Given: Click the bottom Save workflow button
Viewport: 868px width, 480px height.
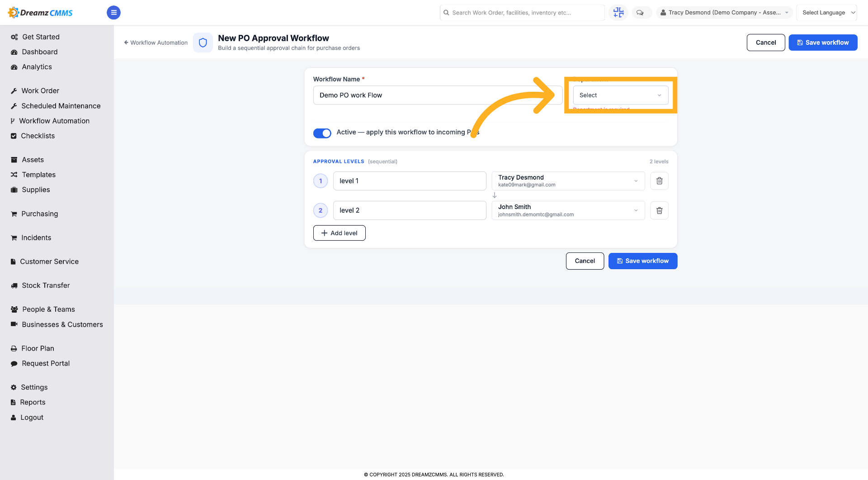Looking at the screenshot, I should 643,261.
